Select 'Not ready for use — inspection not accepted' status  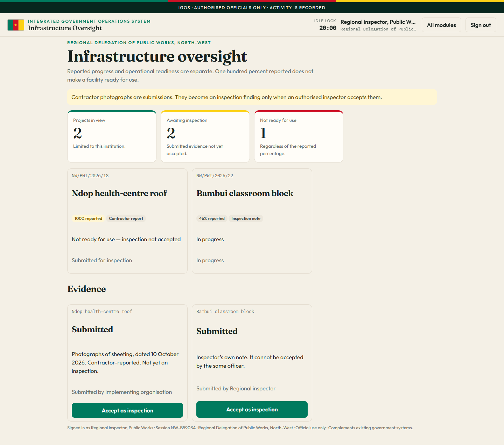coord(126,239)
